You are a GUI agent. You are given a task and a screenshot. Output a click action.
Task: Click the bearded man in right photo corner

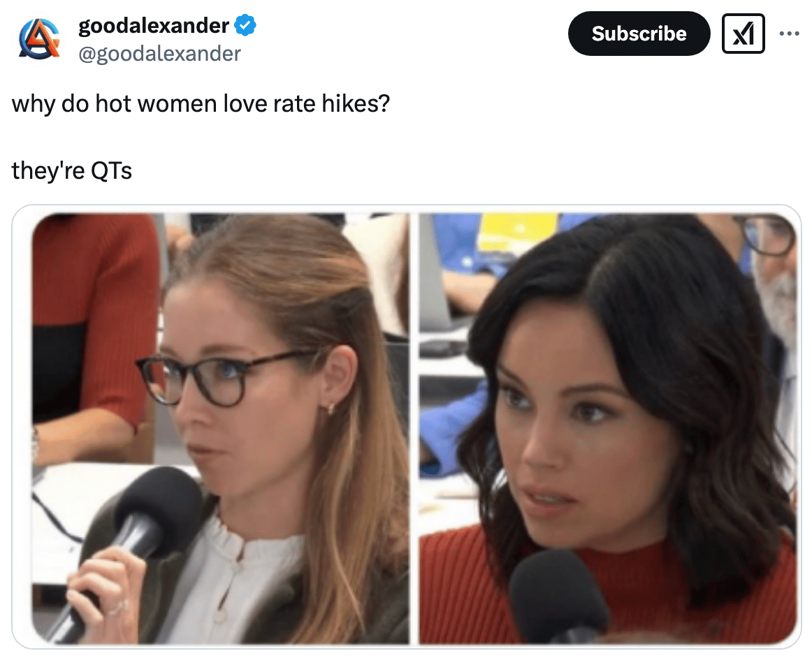(x=771, y=279)
